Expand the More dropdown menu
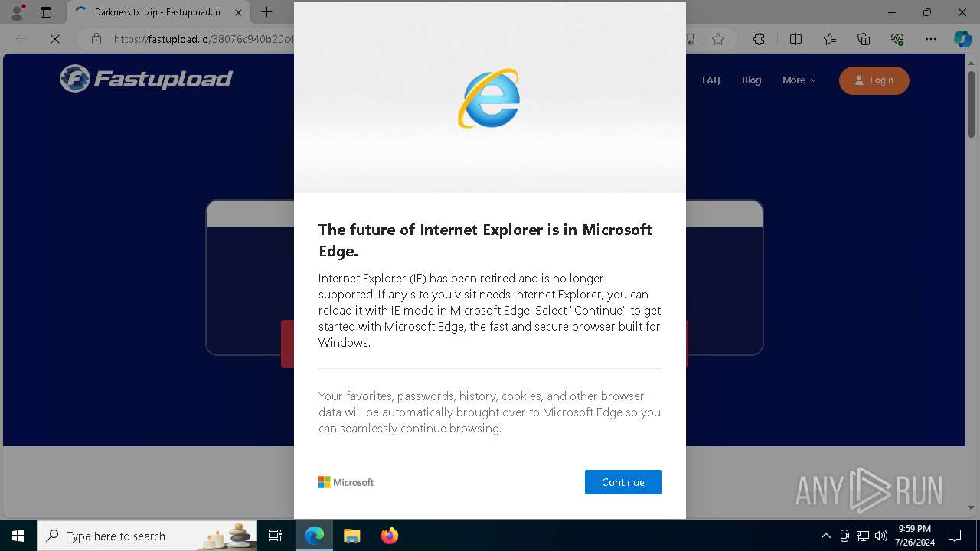Image resolution: width=980 pixels, height=551 pixels. pos(799,80)
